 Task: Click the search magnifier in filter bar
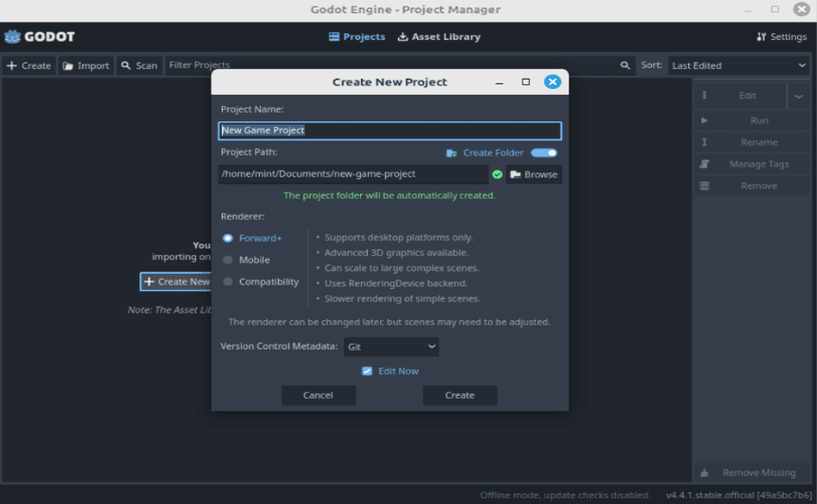tap(625, 65)
